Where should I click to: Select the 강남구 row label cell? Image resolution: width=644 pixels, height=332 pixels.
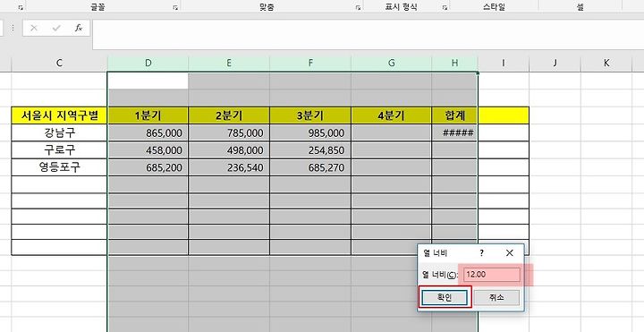pos(59,132)
